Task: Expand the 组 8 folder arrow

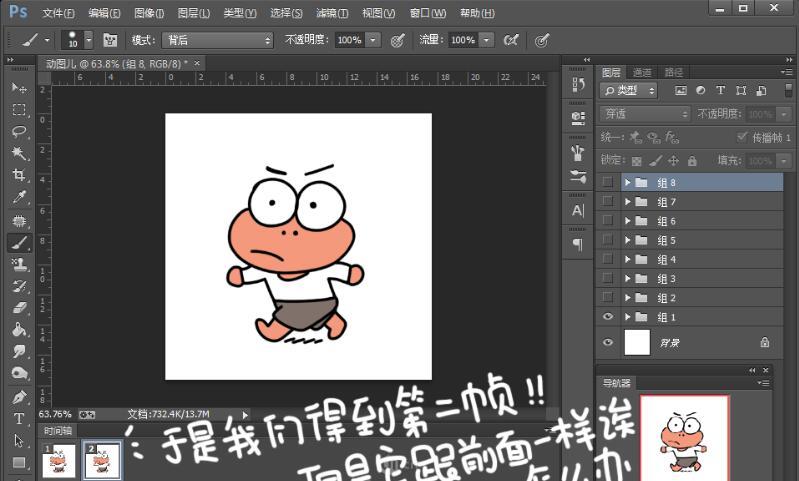Action: (628, 182)
